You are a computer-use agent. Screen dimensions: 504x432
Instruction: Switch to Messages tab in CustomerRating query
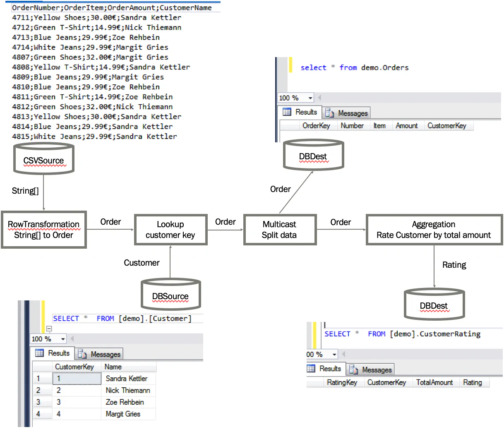(371, 370)
